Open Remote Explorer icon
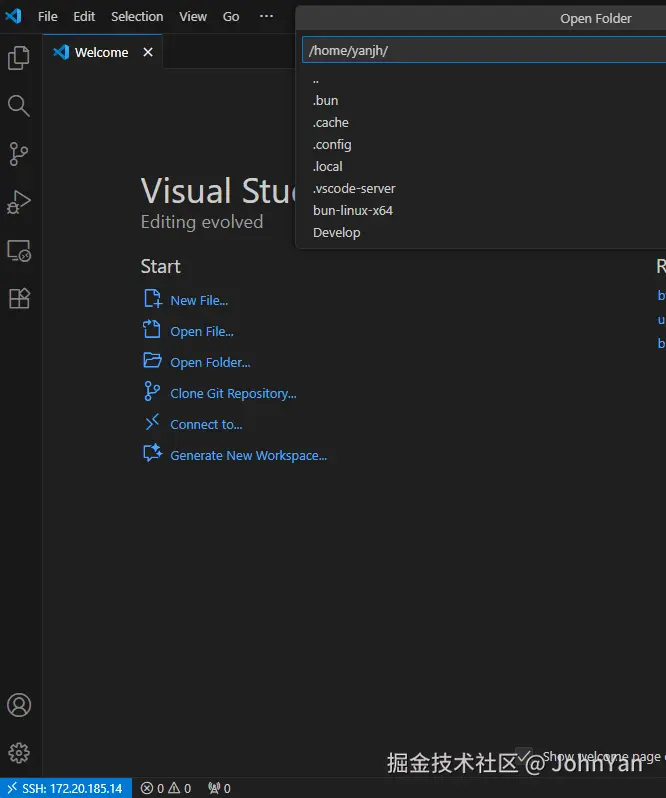 pos(19,250)
